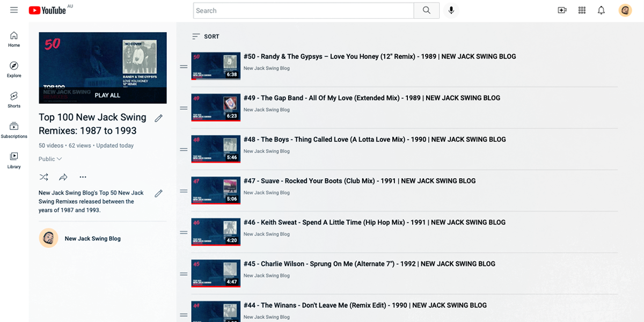The height and width of the screenshot is (322, 644).
Task: Grab reorder handle for #45 video
Action: 184,274
